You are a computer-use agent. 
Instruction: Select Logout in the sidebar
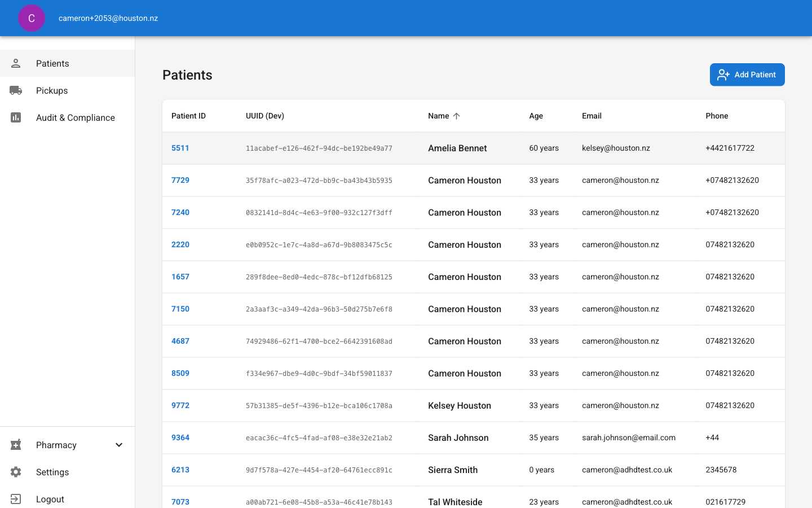coord(68,498)
